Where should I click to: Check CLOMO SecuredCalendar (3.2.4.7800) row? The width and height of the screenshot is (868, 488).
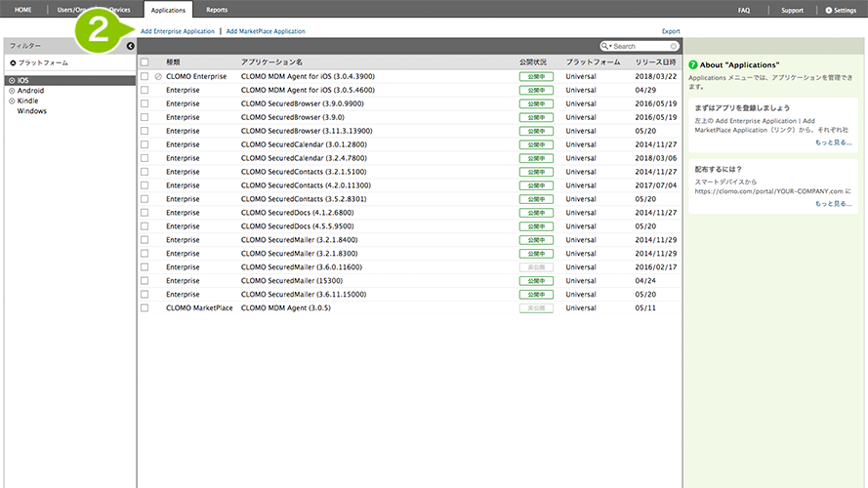pyautogui.click(x=145, y=158)
